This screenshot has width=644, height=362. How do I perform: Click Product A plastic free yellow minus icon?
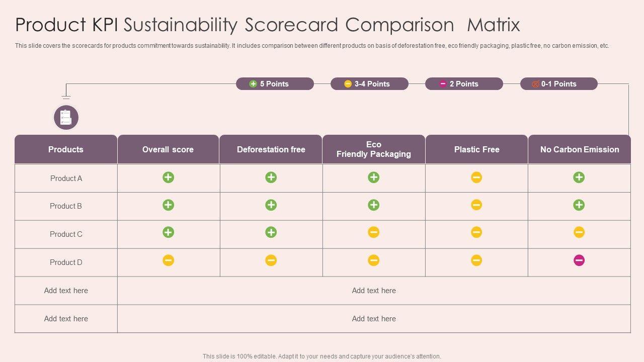[x=476, y=177]
